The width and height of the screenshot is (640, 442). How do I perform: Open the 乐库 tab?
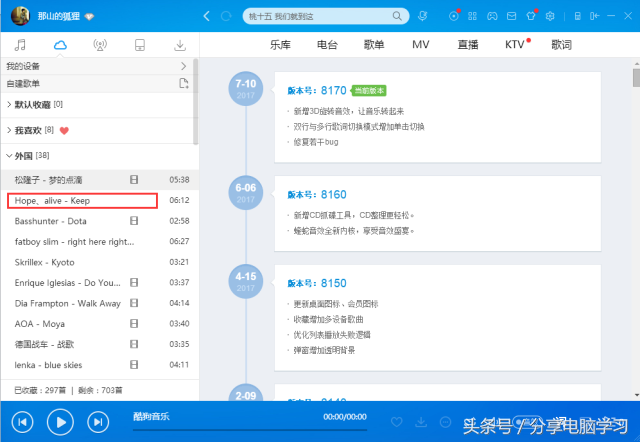point(280,44)
